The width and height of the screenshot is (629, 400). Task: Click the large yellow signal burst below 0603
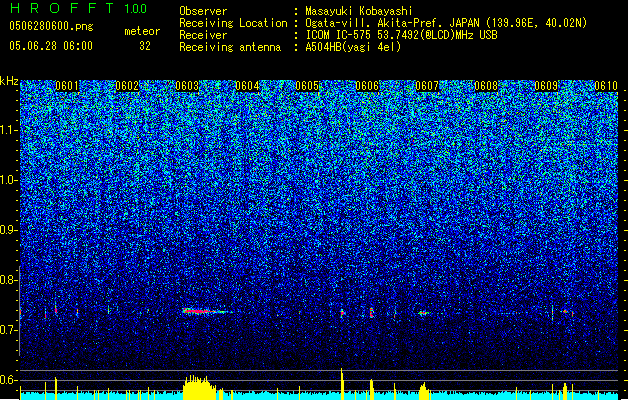click(199, 387)
